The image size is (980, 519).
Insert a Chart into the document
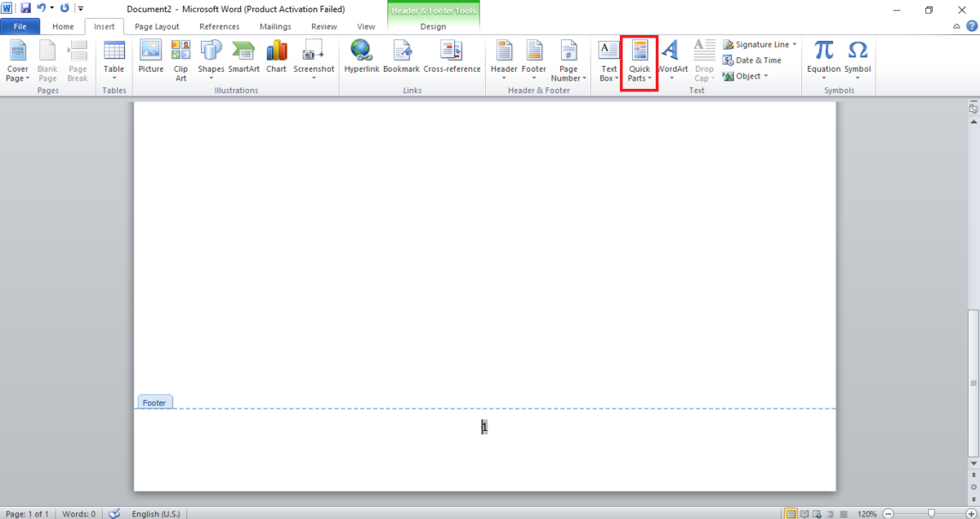pos(276,58)
